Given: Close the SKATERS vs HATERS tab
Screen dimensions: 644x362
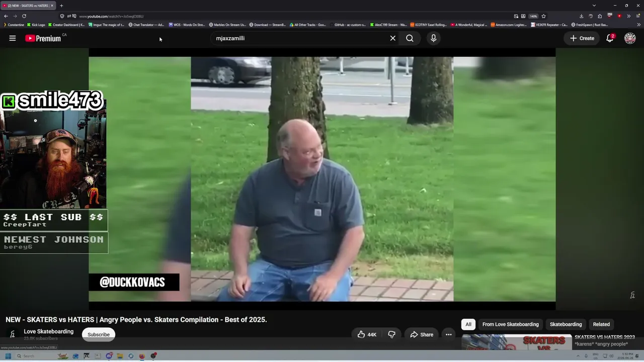Looking at the screenshot, I should pyautogui.click(x=53, y=6).
